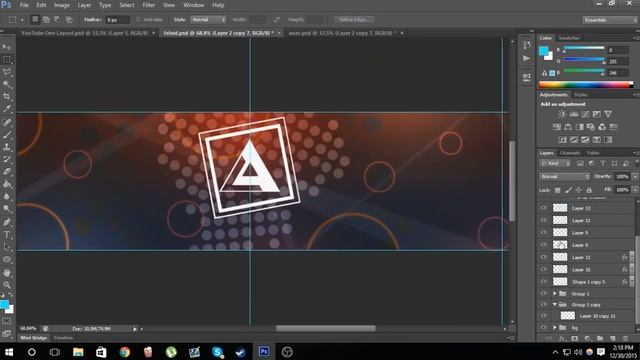The image size is (640, 360).
Task: Create a new layer icon
Action: coord(613,338)
